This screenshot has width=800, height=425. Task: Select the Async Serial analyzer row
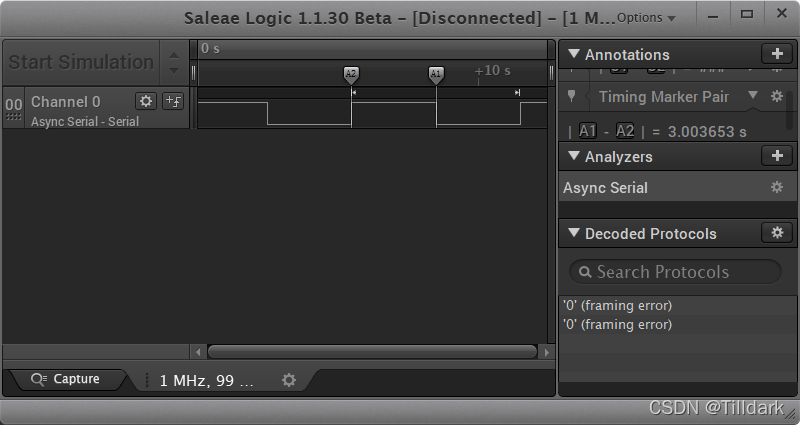[678, 187]
